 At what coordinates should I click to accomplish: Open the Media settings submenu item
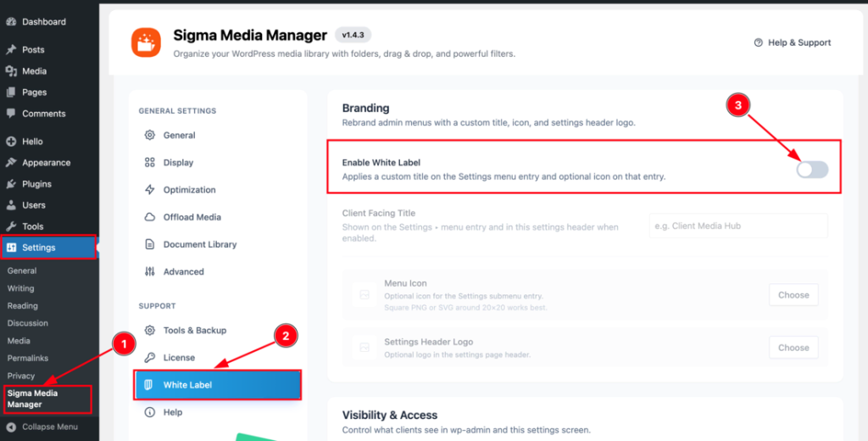19,341
